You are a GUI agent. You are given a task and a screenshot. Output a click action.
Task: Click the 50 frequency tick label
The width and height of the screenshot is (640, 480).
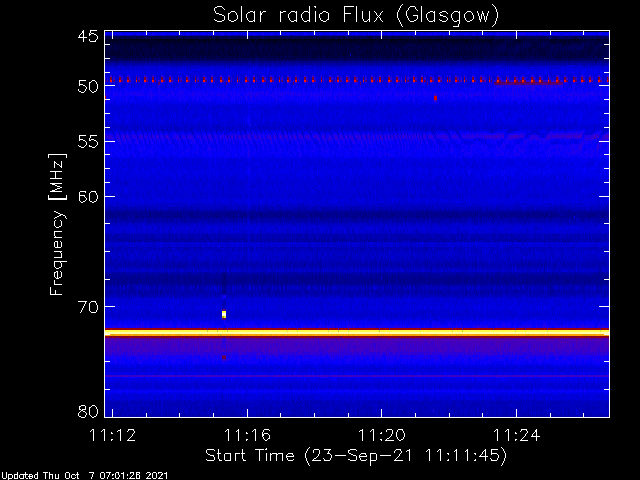[x=88, y=86]
